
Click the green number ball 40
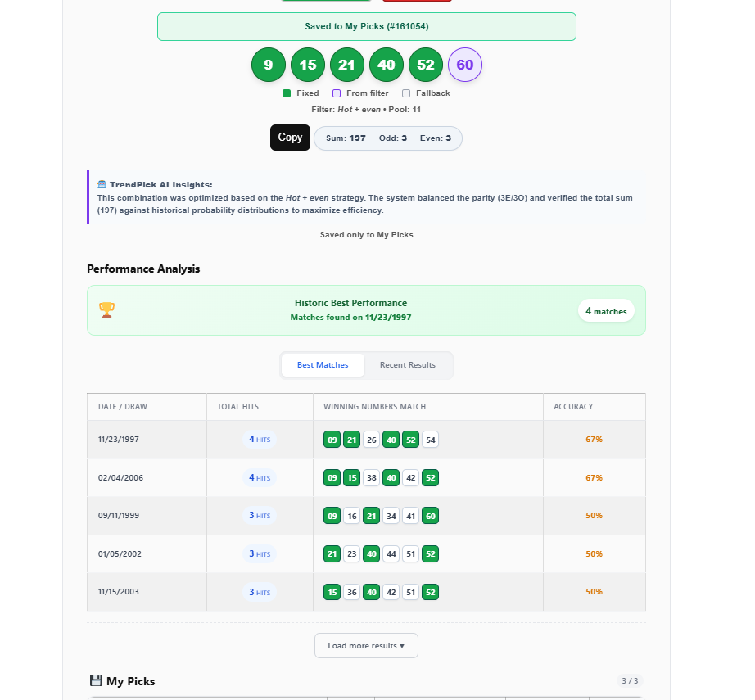pos(387,65)
